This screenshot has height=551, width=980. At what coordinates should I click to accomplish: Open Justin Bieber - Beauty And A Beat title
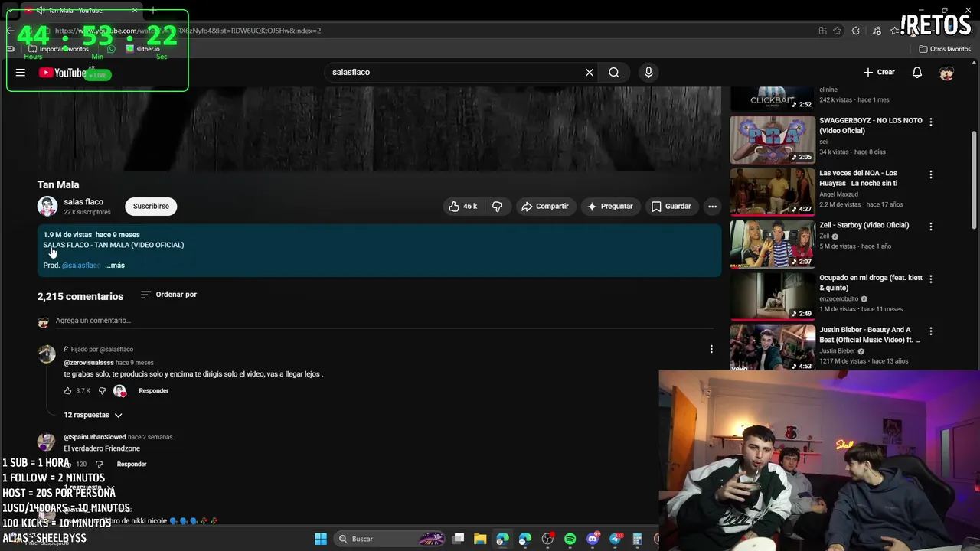pyautogui.click(x=871, y=335)
